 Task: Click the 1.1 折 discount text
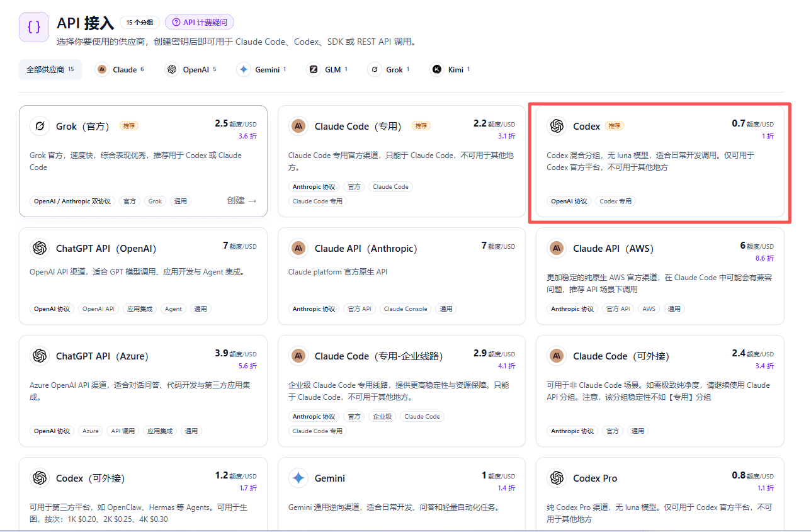coord(765,488)
